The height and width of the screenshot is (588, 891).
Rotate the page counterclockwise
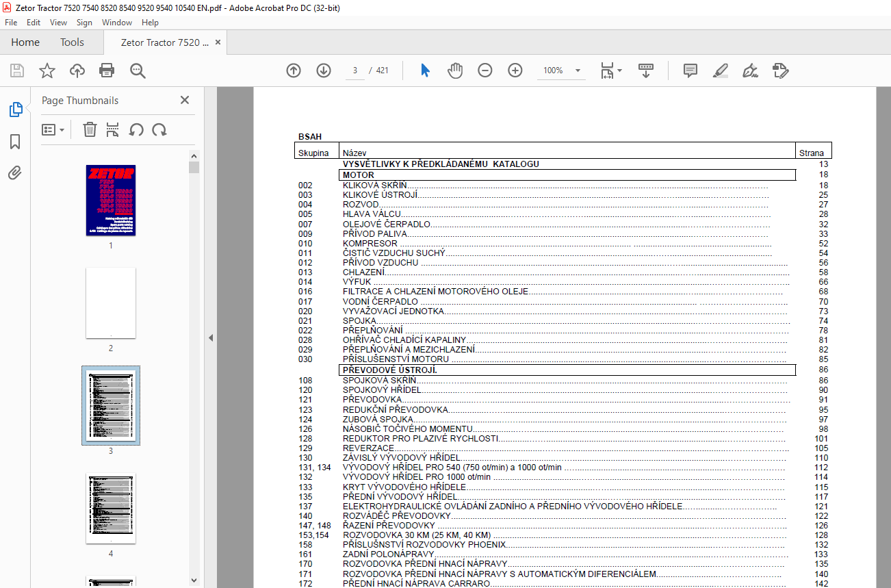136,129
